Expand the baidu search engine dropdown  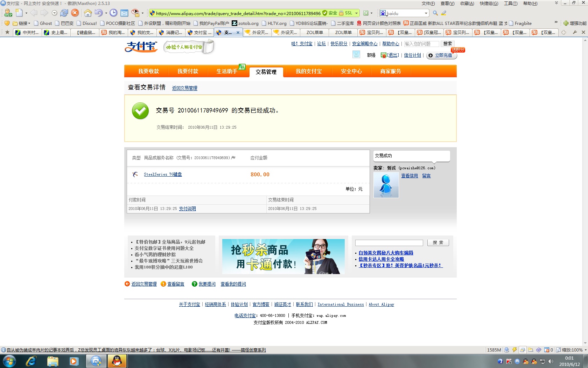click(x=426, y=13)
